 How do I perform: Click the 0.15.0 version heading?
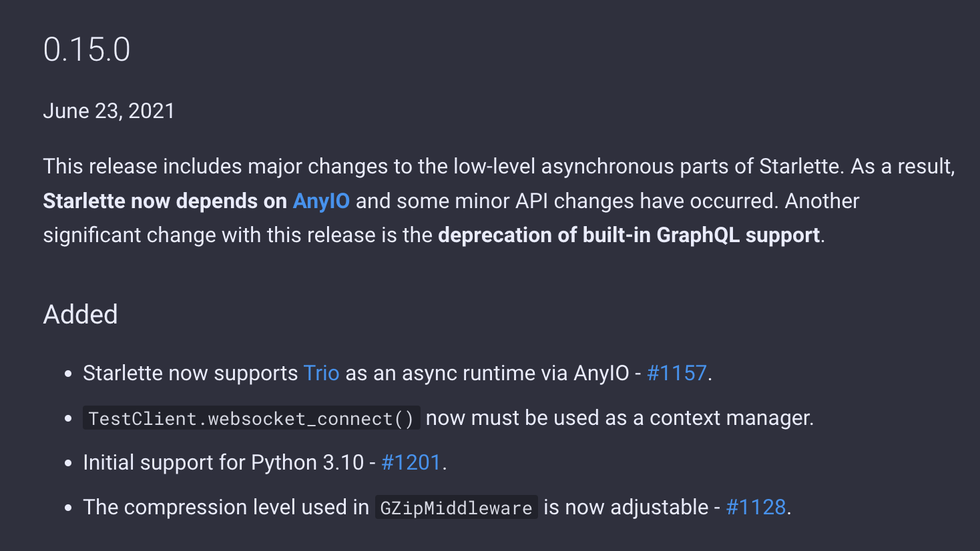87,50
